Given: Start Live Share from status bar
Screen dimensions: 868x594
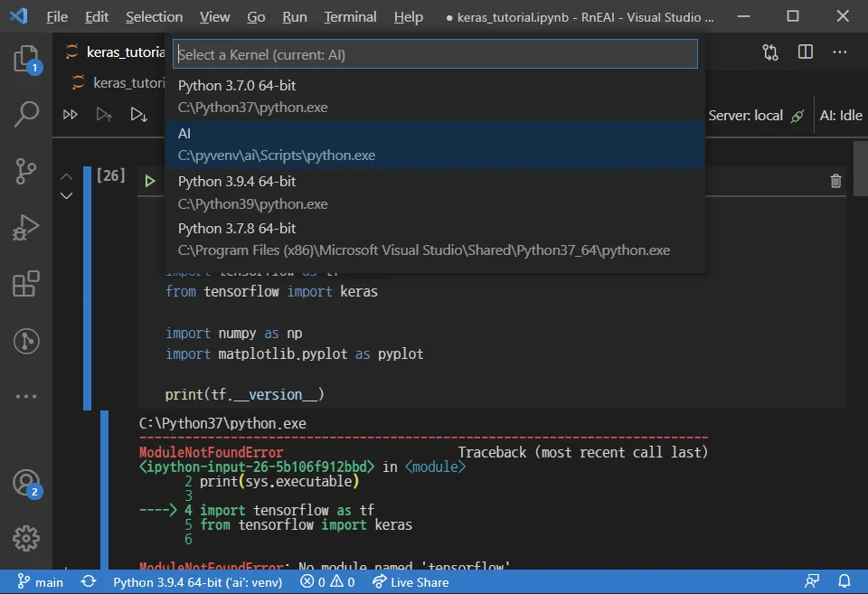Looking at the screenshot, I should pyautogui.click(x=410, y=582).
